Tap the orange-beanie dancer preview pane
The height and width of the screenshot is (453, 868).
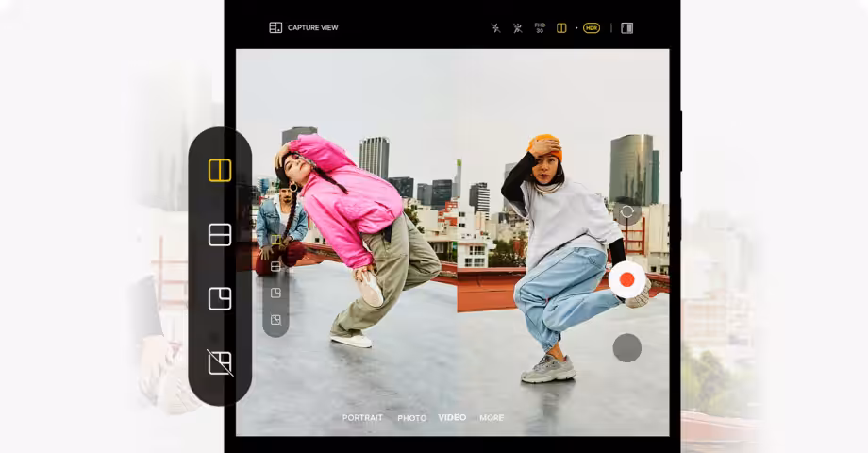562,242
